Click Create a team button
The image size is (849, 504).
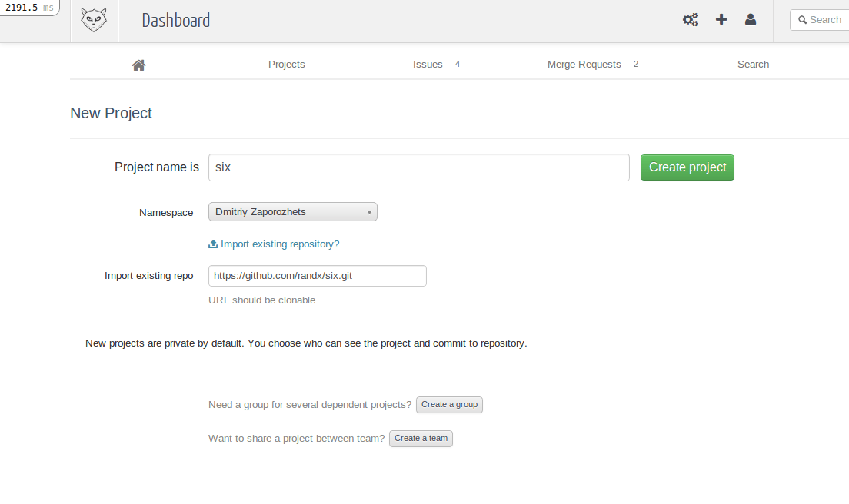tap(421, 439)
